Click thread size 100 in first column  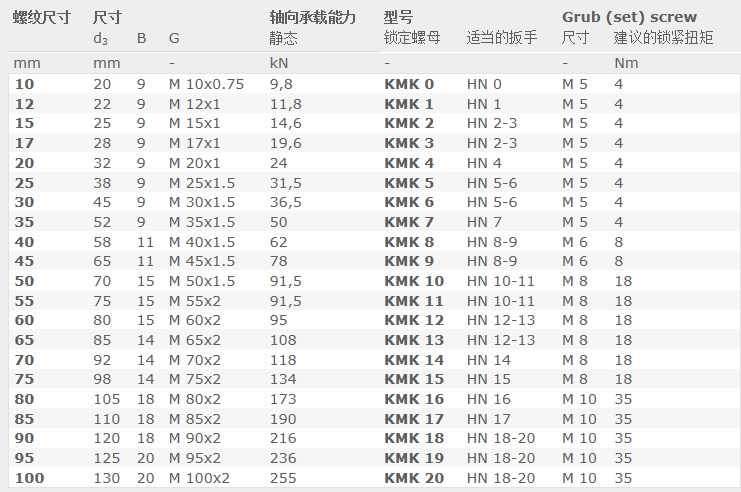point(29,478)
